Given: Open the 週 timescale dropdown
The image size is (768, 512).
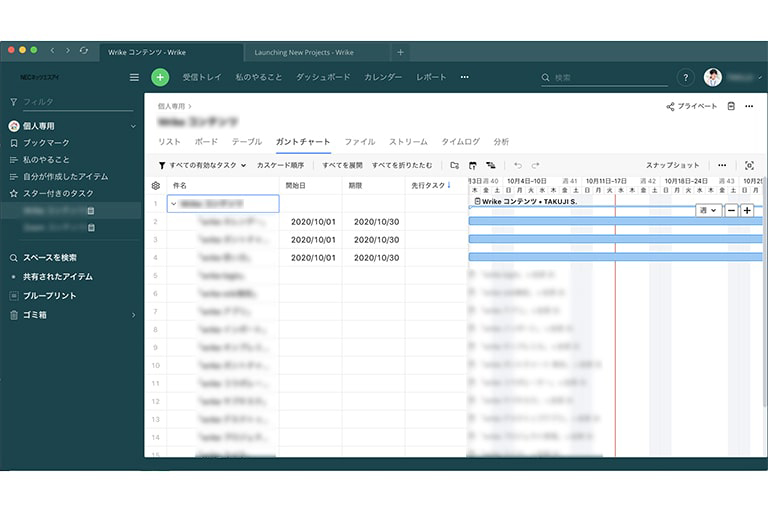Looking at the screenshot, I should pos(708,210).
